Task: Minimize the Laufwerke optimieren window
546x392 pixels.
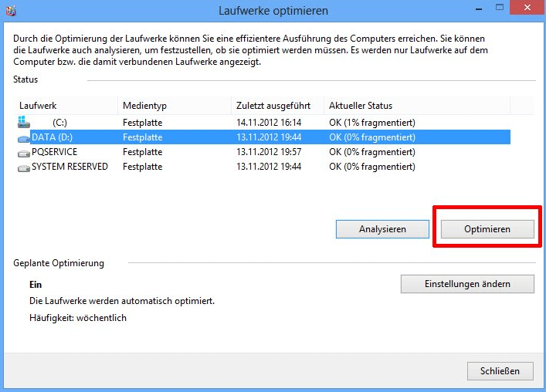Action: (x=477, y=8)
